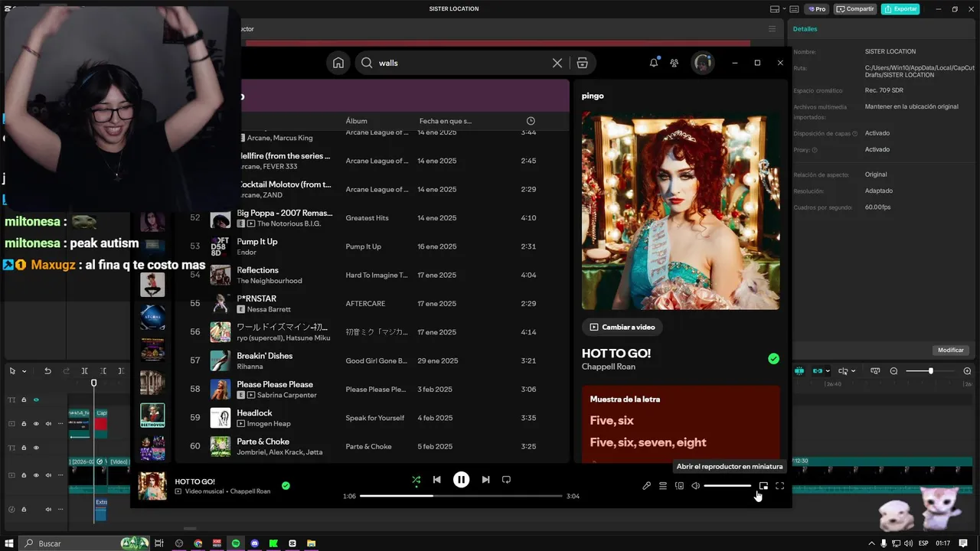Click Modificar button in Detalles panel
Viewport: 980px width, 551px height.
pyautogui.click(x=951, y=350)
